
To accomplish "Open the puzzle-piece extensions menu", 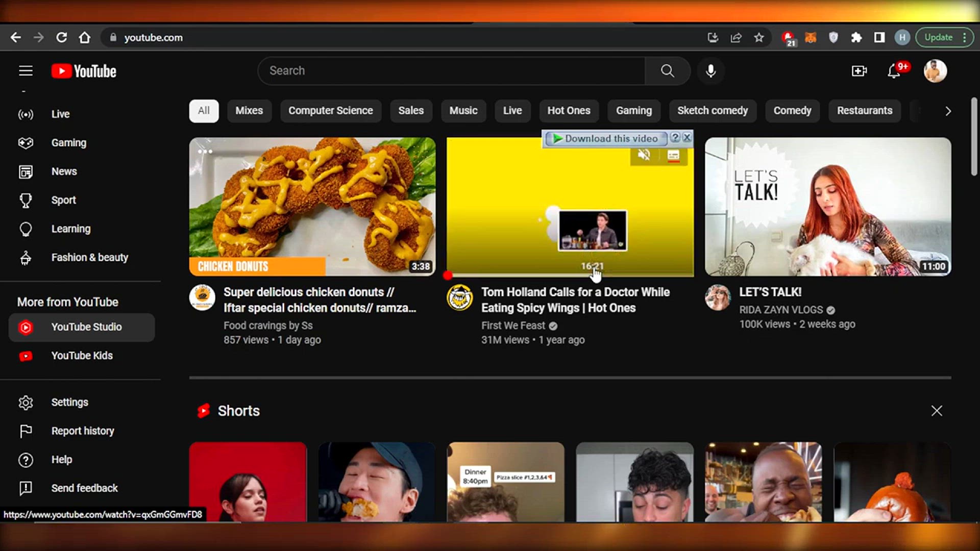I will (x=856, y=37).
